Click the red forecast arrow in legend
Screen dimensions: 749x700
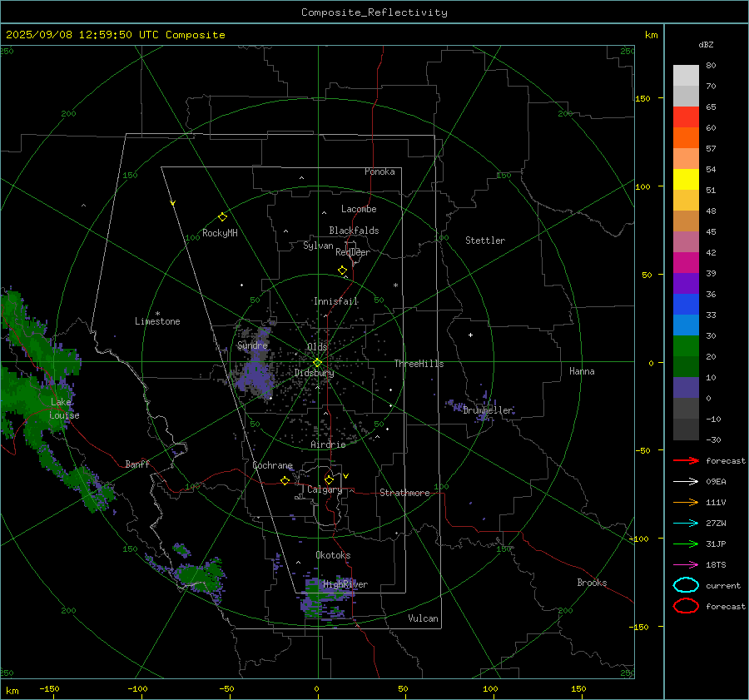(x=686, y=460)
